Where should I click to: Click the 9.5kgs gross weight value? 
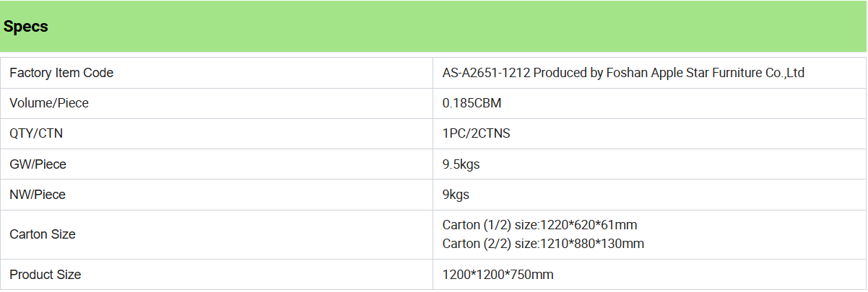[x=461, y=164]
